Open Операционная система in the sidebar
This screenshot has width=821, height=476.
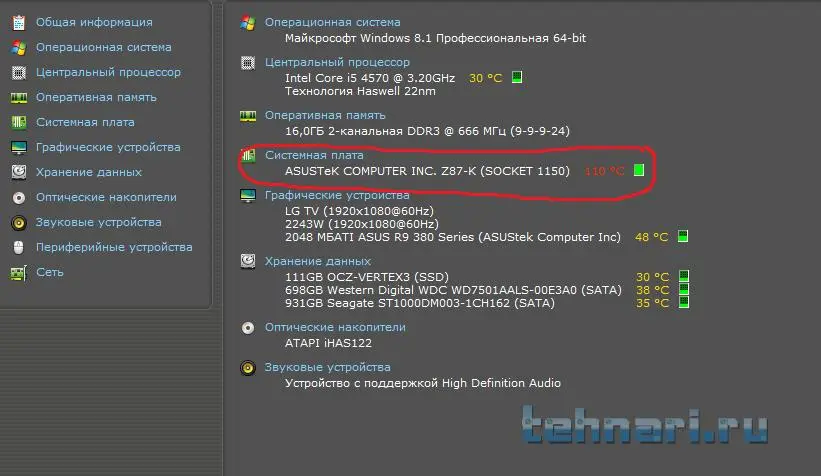(103, 47)
